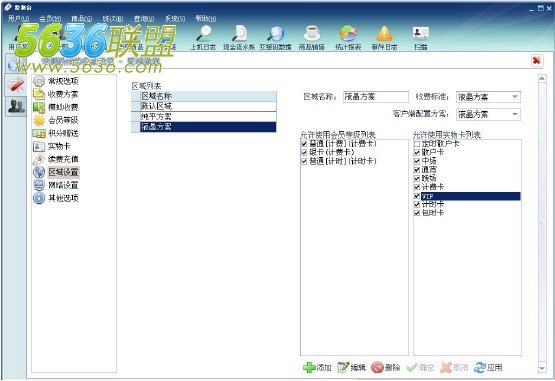Open the 上机日志 magnifier toolbar icon

203,34
